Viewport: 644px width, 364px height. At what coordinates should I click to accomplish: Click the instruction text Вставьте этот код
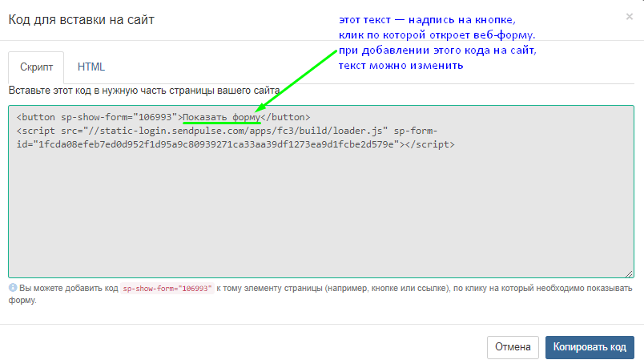click(144, 90)
